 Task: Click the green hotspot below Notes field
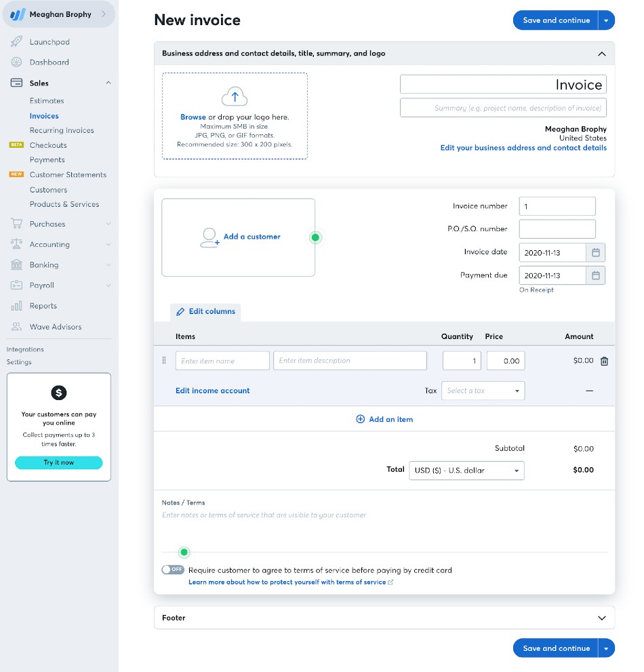tap(184, 552)
